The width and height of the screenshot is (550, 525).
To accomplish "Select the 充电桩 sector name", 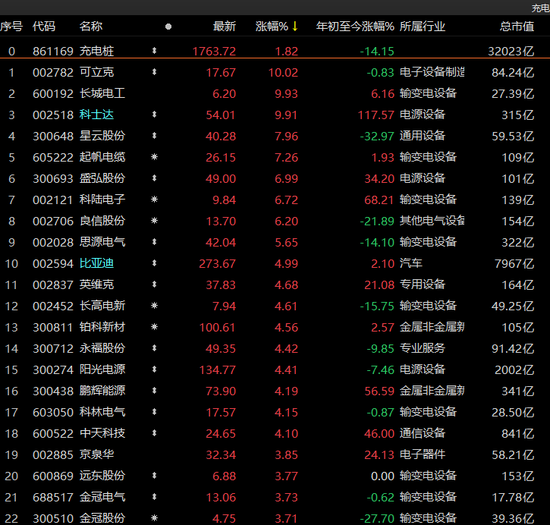I will click(x=96, y=51).
